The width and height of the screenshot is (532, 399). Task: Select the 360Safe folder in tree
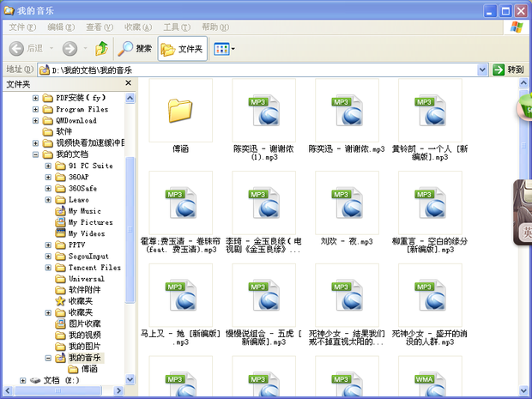76,188
